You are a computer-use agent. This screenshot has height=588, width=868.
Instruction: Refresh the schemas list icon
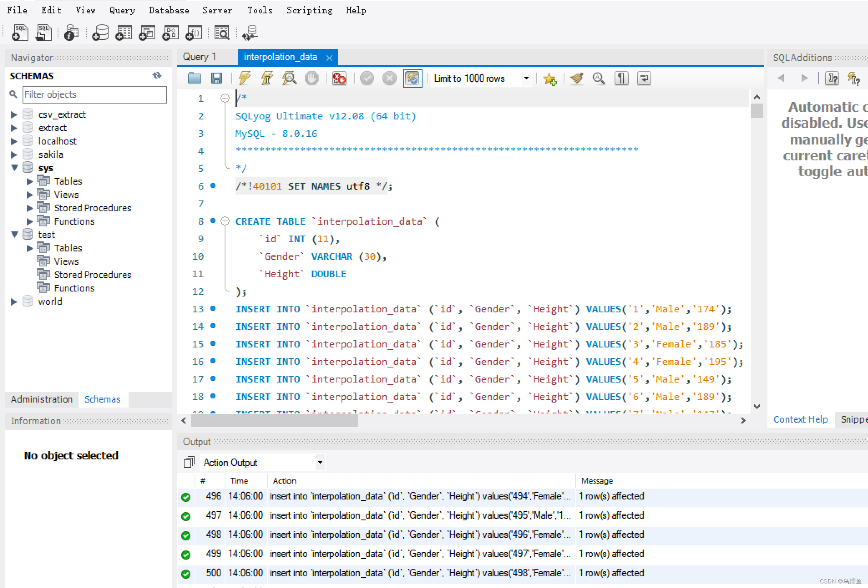click(x=157, y=76)
